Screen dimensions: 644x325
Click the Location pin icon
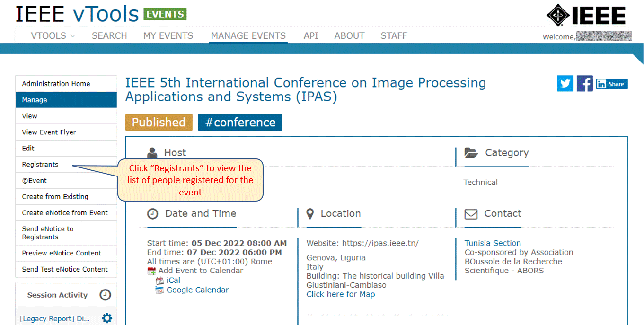click(x=310, y=214)
